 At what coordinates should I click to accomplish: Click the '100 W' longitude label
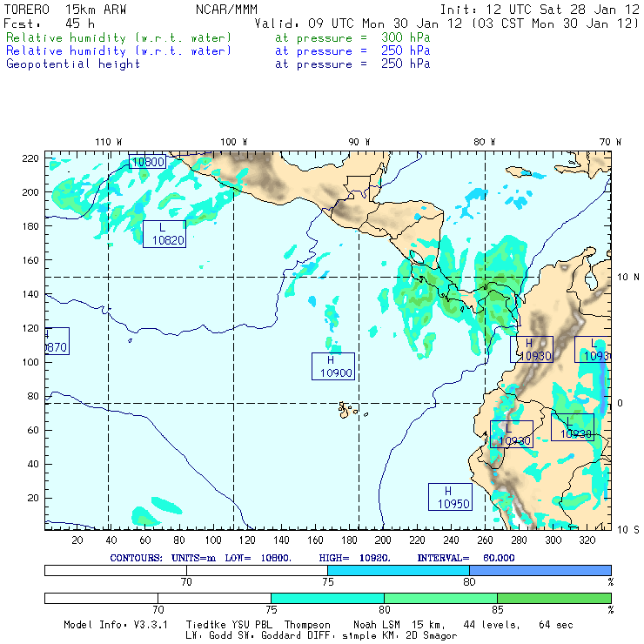(234, 142)
